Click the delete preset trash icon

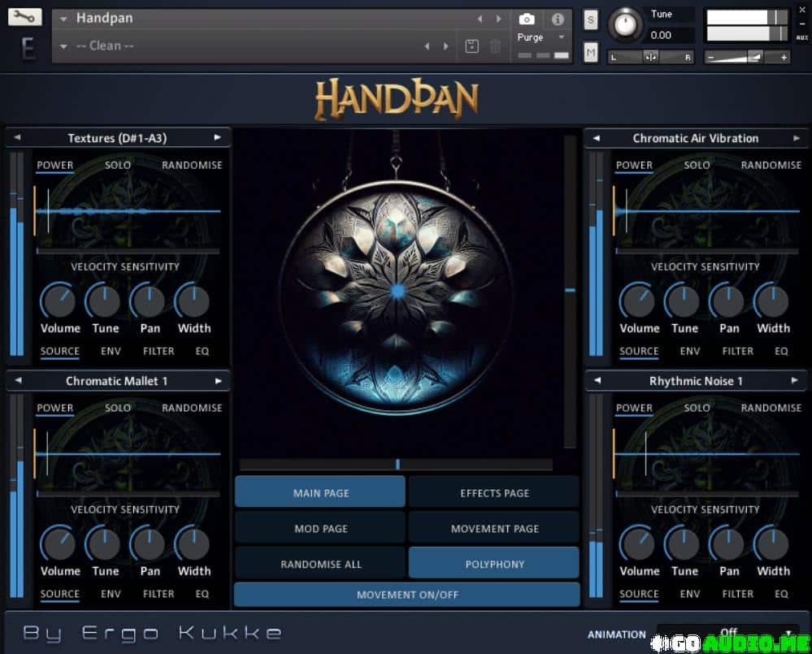495,46
